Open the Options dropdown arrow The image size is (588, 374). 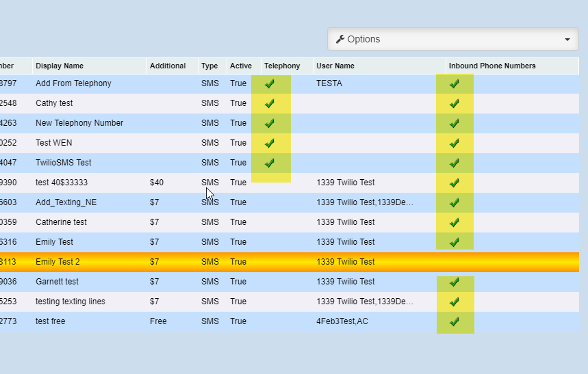567,40
